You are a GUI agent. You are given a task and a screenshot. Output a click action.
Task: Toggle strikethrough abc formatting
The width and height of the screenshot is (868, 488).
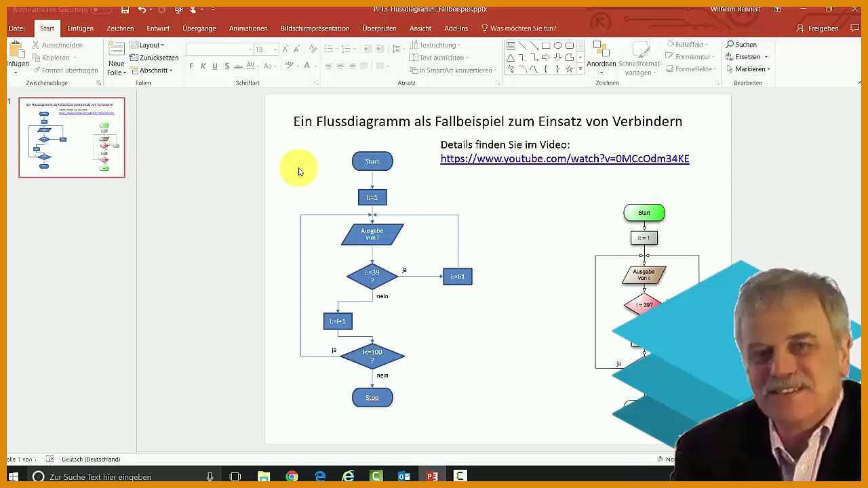point(238,66)
